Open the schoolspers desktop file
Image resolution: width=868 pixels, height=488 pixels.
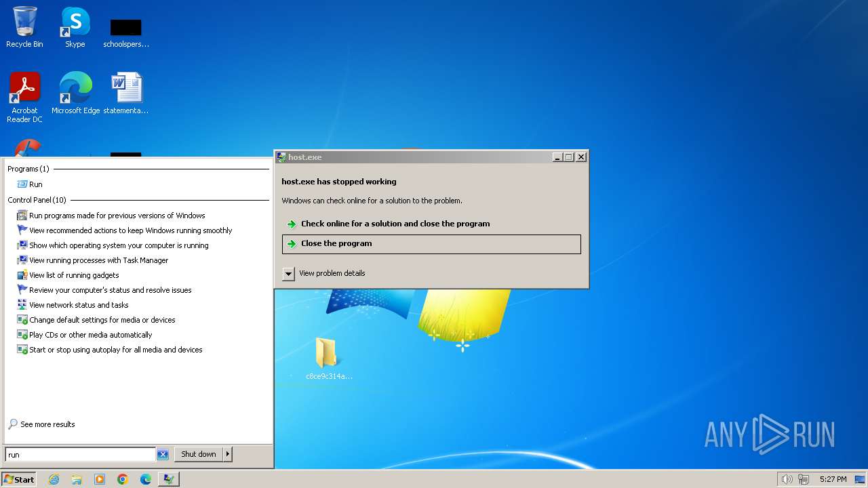(126, 33)
